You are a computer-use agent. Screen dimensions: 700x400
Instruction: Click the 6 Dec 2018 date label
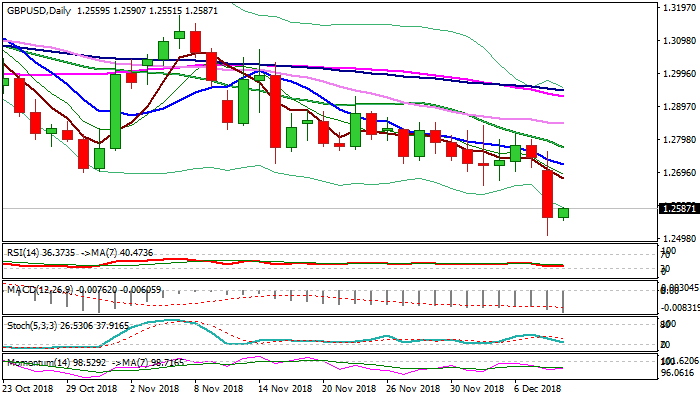tap(536, 387)
